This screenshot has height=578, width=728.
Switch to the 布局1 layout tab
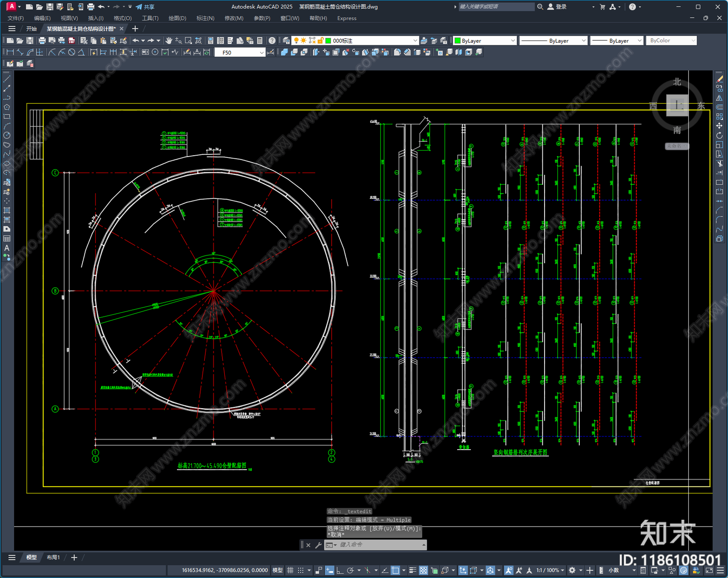pyautogui.click(x=53, y=558)
